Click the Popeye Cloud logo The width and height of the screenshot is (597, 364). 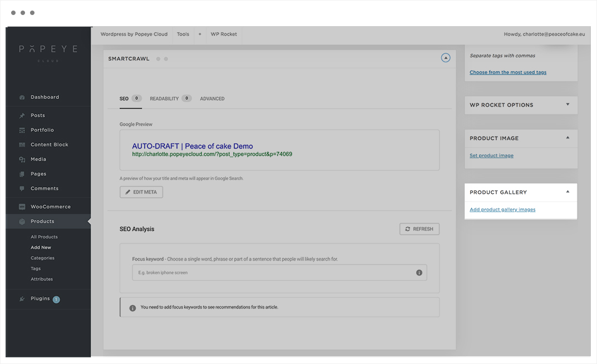pyautogui.click(x=48, y=53)
